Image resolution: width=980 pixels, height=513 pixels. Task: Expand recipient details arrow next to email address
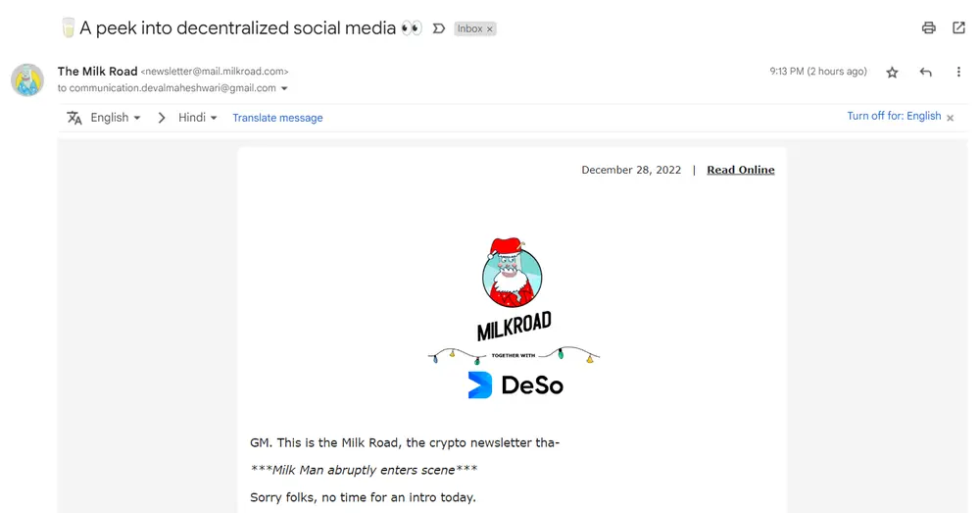click(x=284, y=88)
